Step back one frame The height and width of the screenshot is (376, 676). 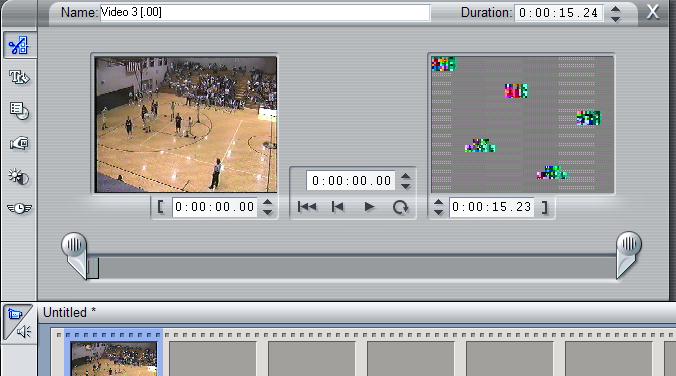pyautogui.click(x=338, y=207)
